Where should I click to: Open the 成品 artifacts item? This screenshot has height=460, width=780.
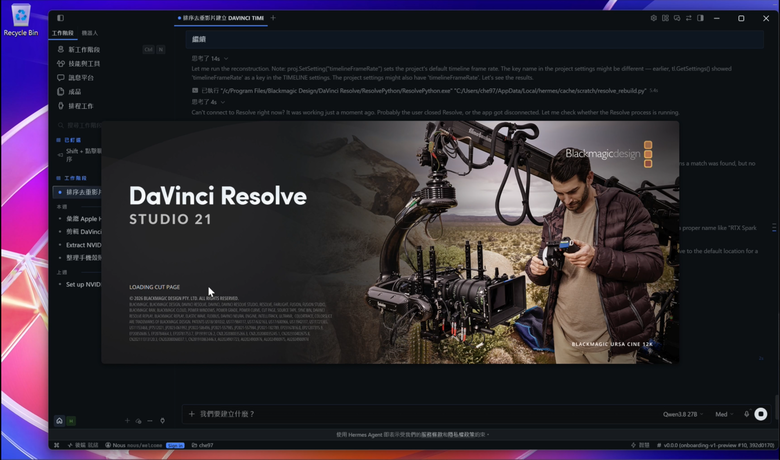(69, 92)
